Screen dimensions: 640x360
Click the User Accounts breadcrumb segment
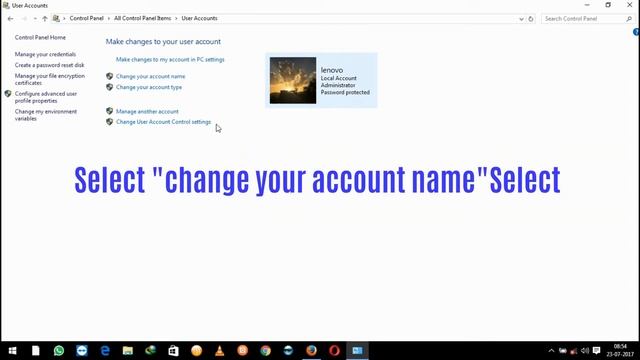[x=199, y=18]
